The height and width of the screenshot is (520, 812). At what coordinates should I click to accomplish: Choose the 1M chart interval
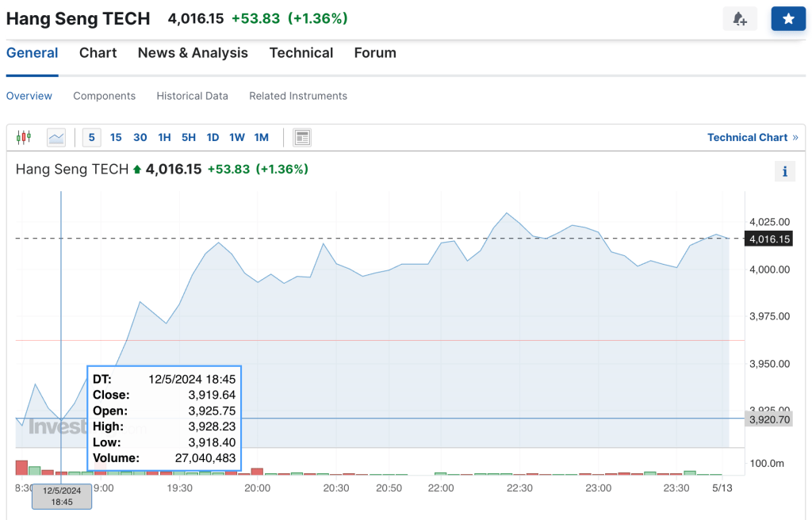tap(262, 137)
